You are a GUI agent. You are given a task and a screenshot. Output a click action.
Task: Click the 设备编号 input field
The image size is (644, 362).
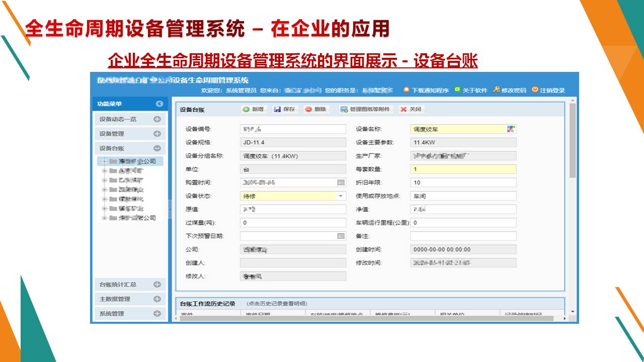tap(293, 129)
